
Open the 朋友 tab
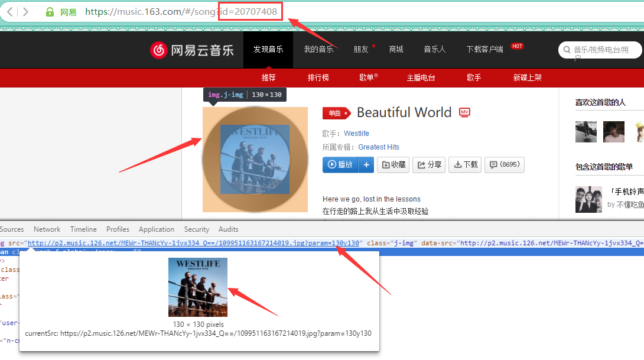pyautogui.click(x=361, y=49)
